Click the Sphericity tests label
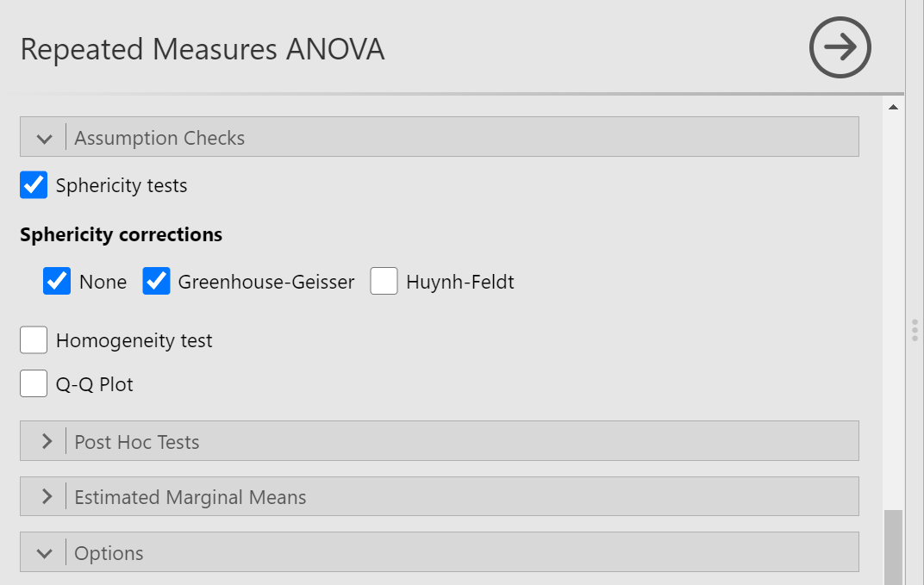The height and width of the screenshot is (585, 924). coord(122,185)
